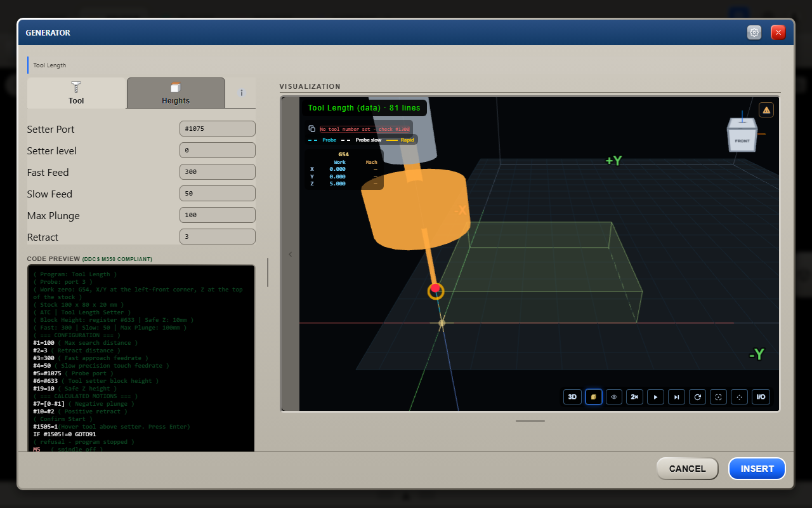The image size is (812, 508).
Task: Toggle the eye visibility button in viewer
Action: pyautogui.click(x=614, y=397)
